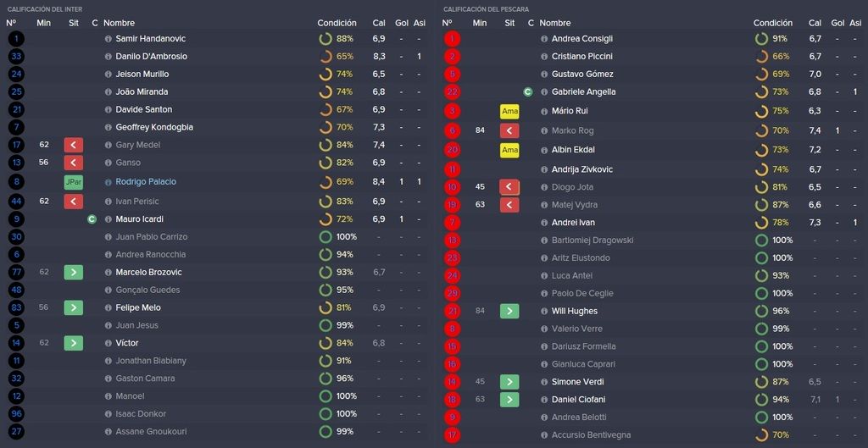The width and height of the screenshot is (868, 448).
Task: Sort Pescara table by Gol column header
Action: (837, 23)
